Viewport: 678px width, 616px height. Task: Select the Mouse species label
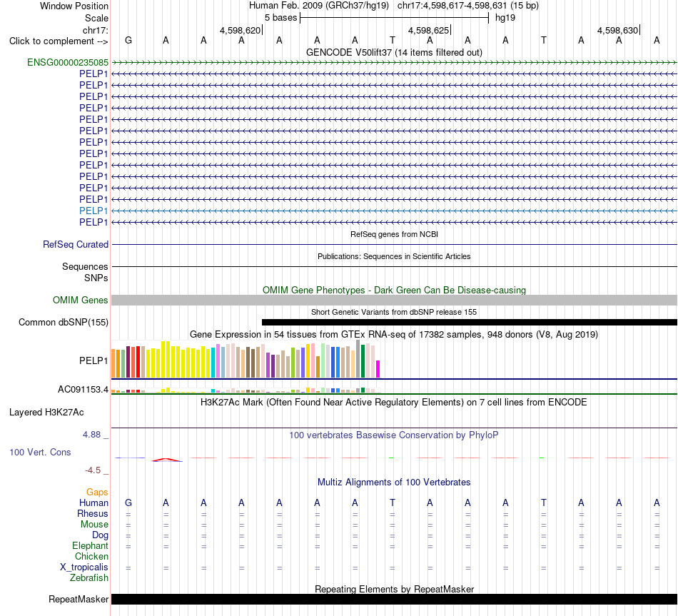tap(94, 525)
